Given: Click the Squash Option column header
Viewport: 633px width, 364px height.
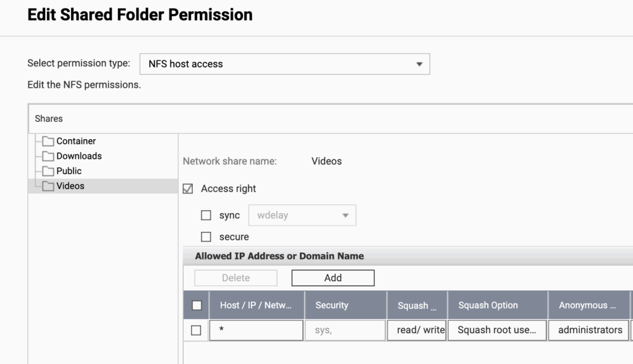Looking at the screenshot, I should coord(488,305).
